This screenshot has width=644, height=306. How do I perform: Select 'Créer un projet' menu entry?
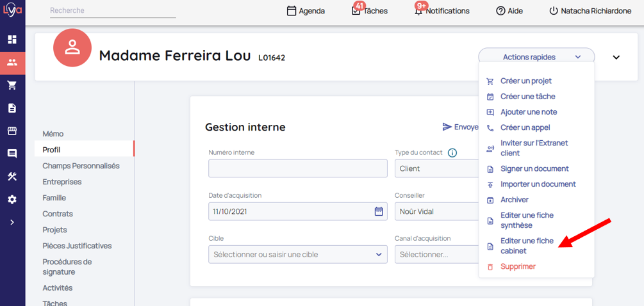tap(525, 81)
